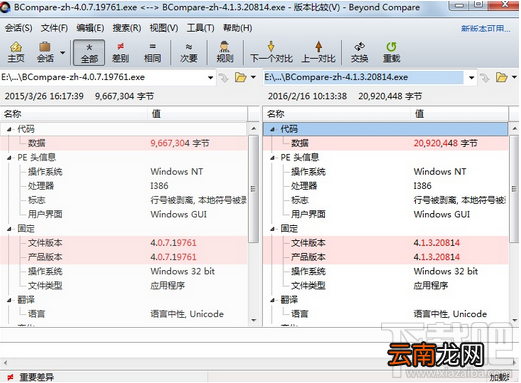Click left browse folder icon
Image resolution: width=521 pixels, height=383 pixels.
[240, 77]
